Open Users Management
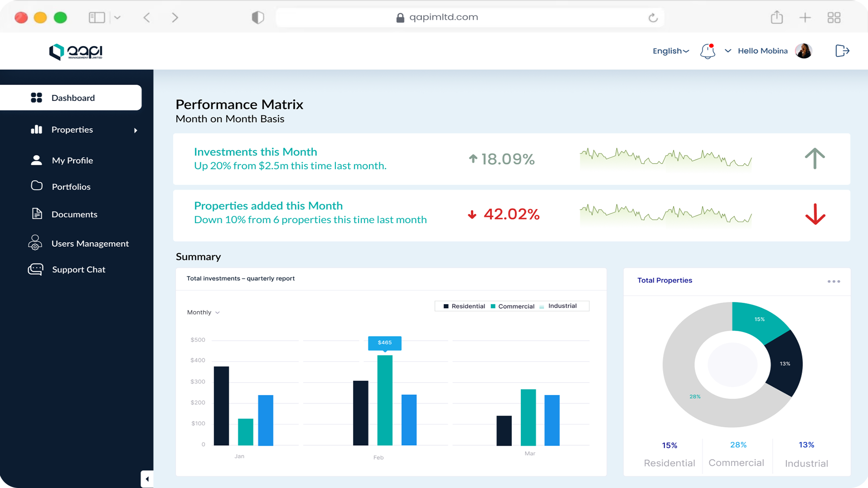 pos(90,244)
